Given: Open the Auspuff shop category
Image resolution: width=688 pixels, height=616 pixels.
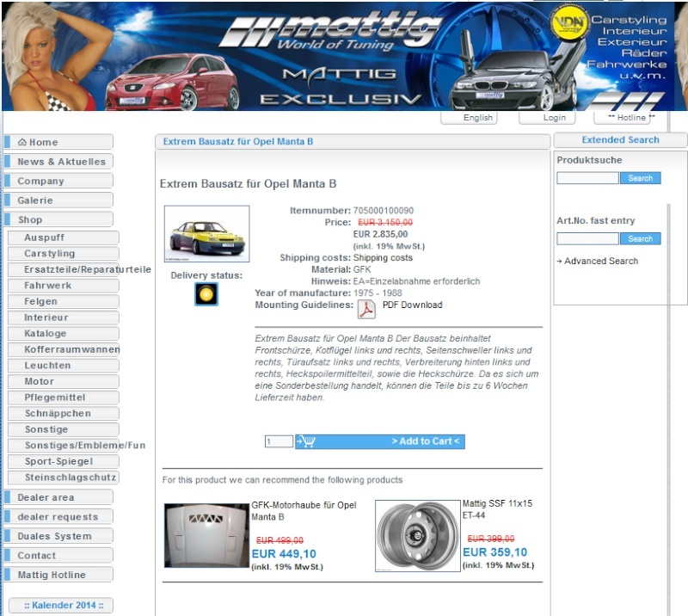Looking at the screenshot, I should tap(63, 237).
